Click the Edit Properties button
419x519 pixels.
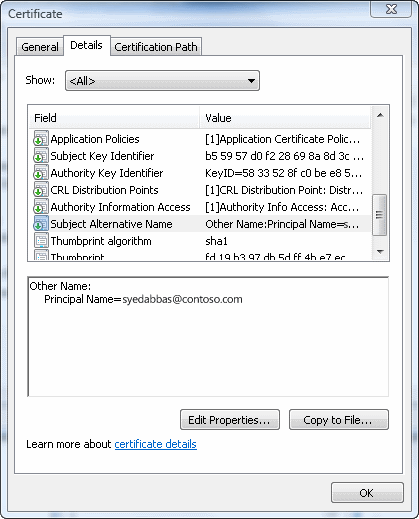point(230,420)
